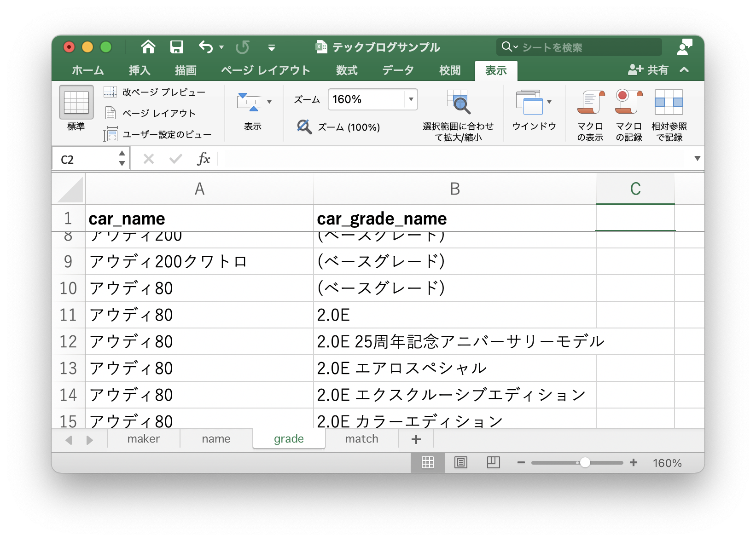Click the Zoom 100% magnifier icon
This screenshot has width=756, height=541.
[x=304, y=127]
